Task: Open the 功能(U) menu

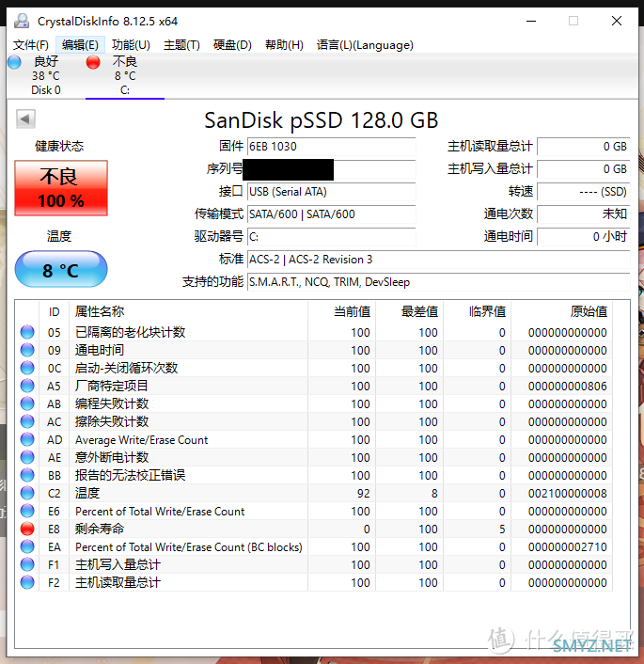Action: tap(131, 44)
